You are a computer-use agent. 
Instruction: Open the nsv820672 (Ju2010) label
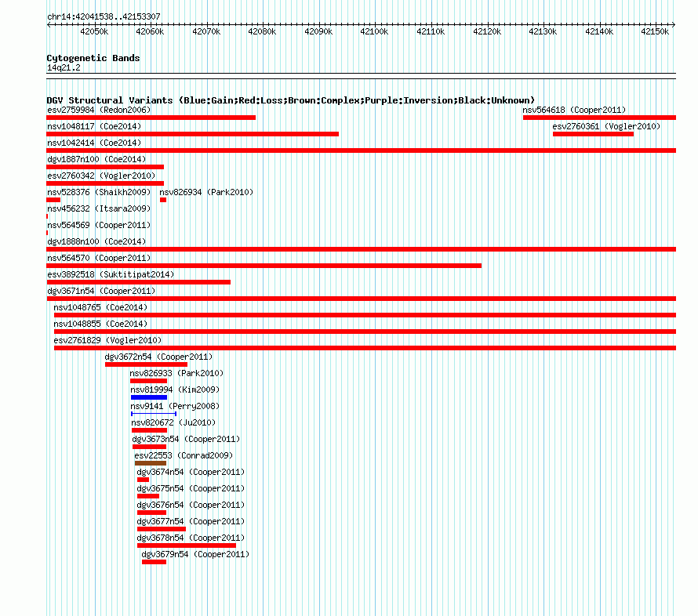[x=173, y=422]
